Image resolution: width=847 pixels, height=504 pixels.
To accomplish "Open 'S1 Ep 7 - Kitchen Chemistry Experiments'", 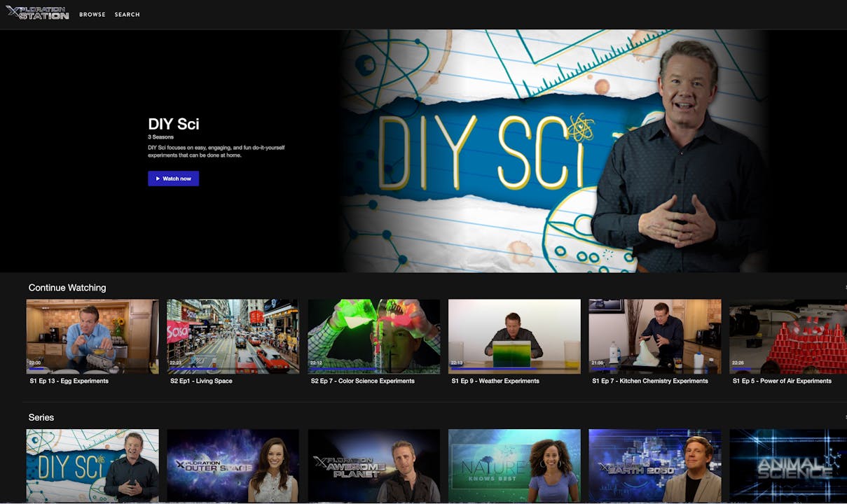I will (654, 336).
